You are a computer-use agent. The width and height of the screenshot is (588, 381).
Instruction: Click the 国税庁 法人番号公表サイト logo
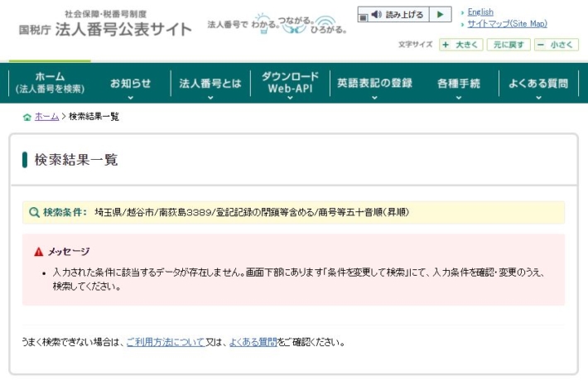pos(105,25)
